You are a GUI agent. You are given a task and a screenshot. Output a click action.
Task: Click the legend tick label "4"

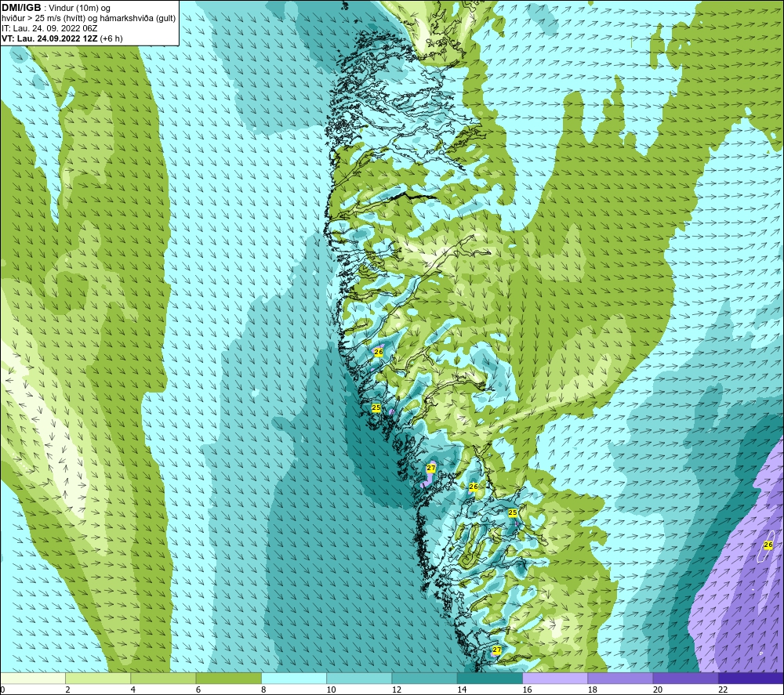[x=133, y=690]
